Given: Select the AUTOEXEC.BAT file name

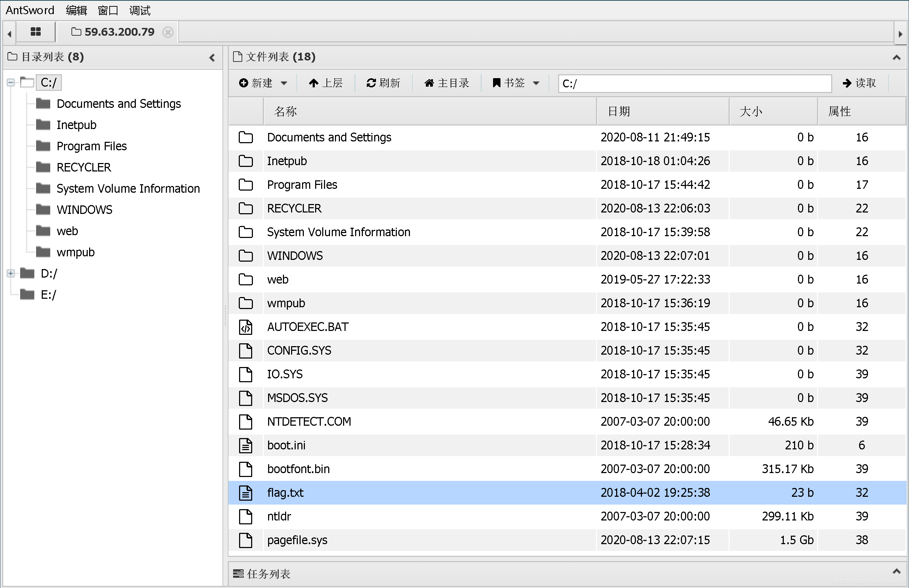Looking at the screenshot, I should (307, 327).
